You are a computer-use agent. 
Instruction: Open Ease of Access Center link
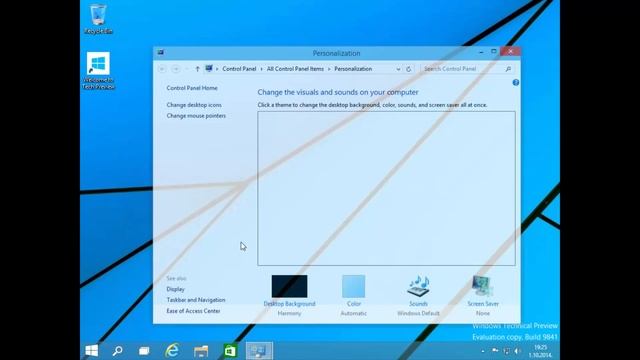pyautogui.click(x=193, y=311)
